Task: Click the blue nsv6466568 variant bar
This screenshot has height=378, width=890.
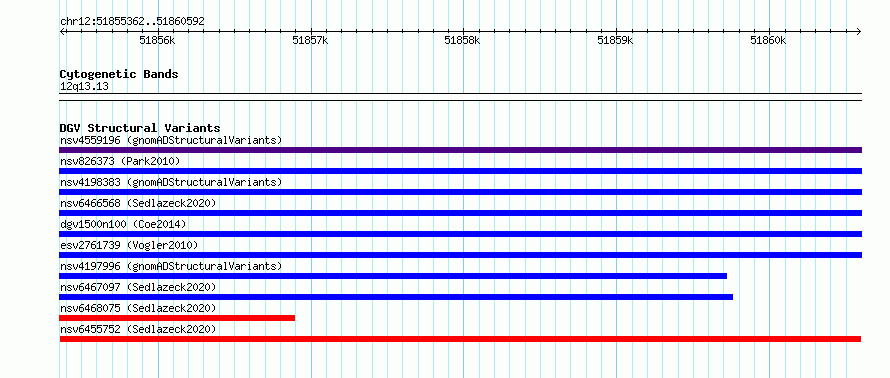Action: 460,213
